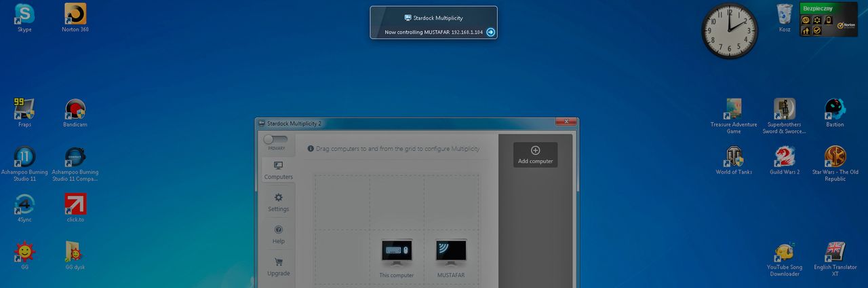
Task: Select the MUSTAFAR computer in the grid
Action: [451, 259]
